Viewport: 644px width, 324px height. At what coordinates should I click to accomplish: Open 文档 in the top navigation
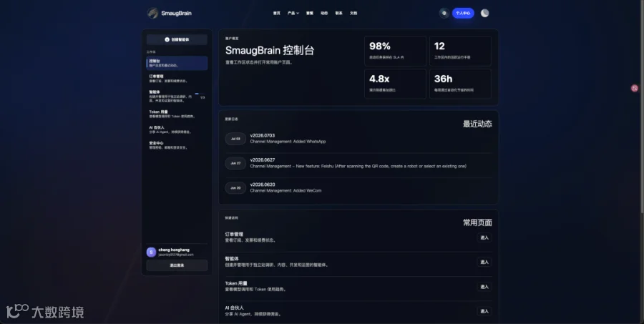coord(353,13)
